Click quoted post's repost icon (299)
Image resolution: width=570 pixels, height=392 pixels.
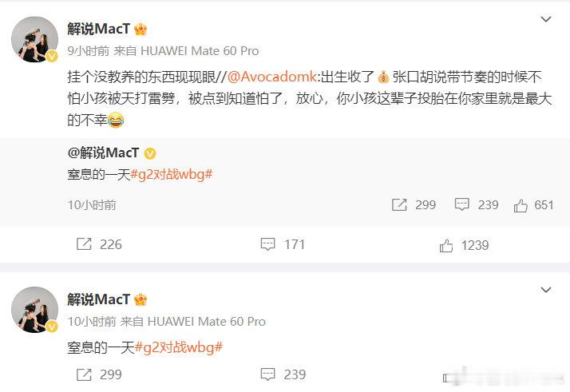coord(399,204)
